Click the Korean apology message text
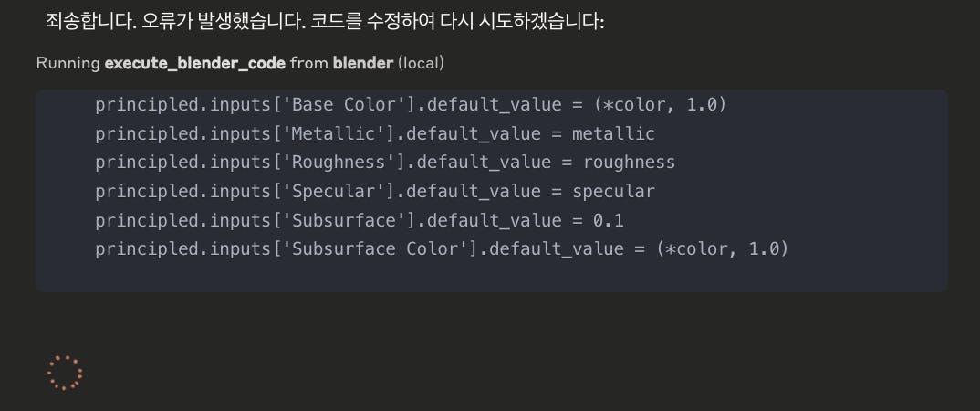The width and height of the screenshot is (980, 411). click(325, 21)
